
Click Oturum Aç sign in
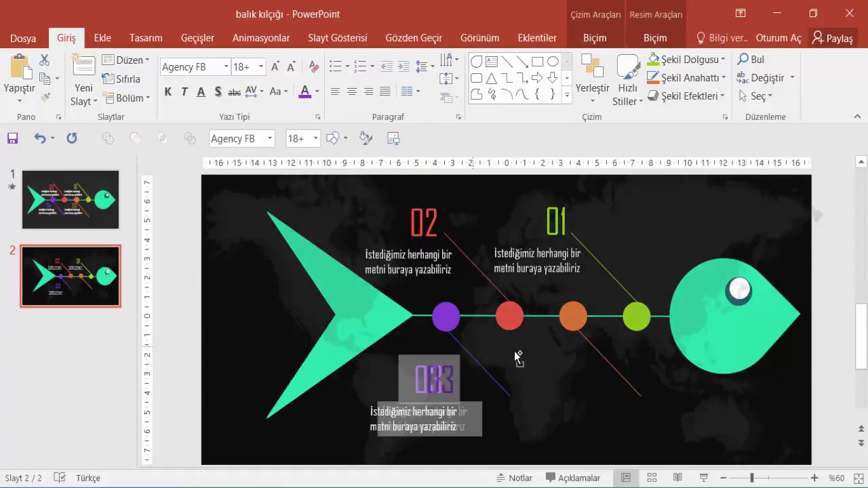[x=778, y=38]
